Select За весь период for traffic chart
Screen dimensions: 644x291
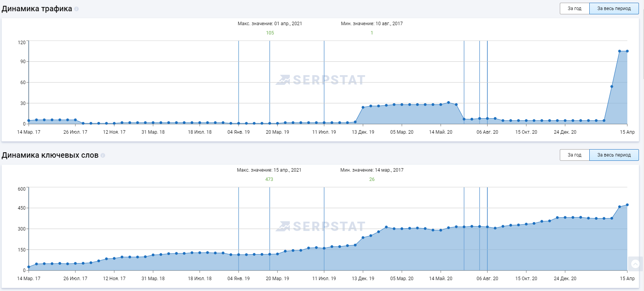click(614, 9)
